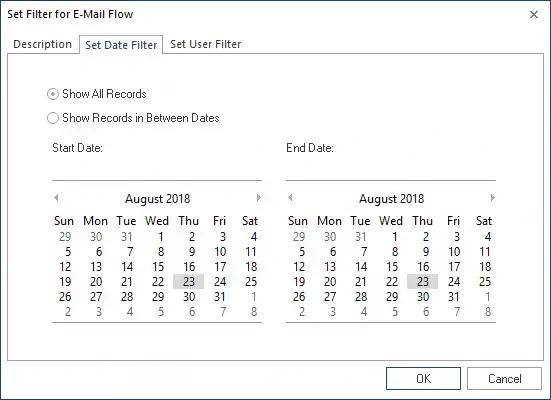Cancel the filter dialog
This screenshot has width=551, height=400.
(504, 379)
